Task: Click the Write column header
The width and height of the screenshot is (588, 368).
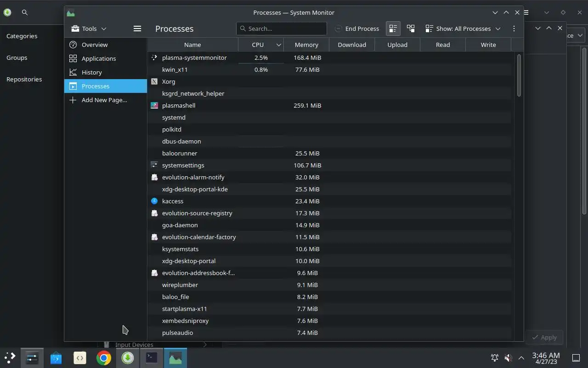Action: pos(488,45)
